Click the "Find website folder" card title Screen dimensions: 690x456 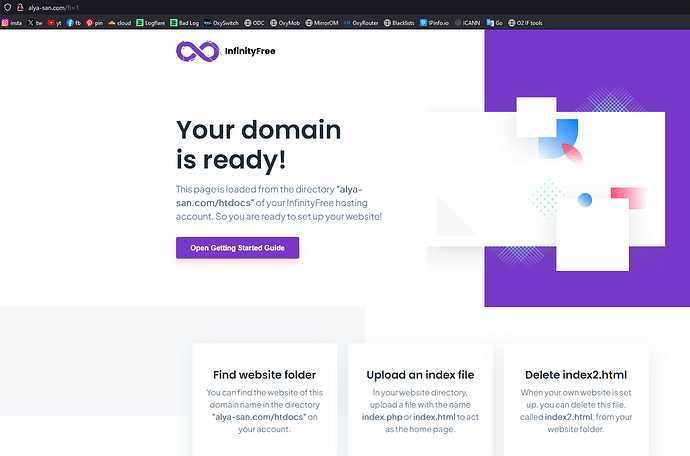(264, 375)
